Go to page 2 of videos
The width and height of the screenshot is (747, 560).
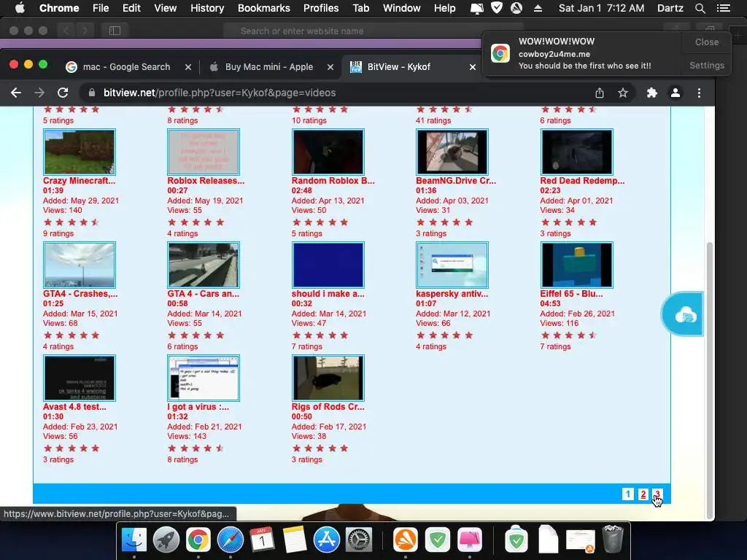643,494
